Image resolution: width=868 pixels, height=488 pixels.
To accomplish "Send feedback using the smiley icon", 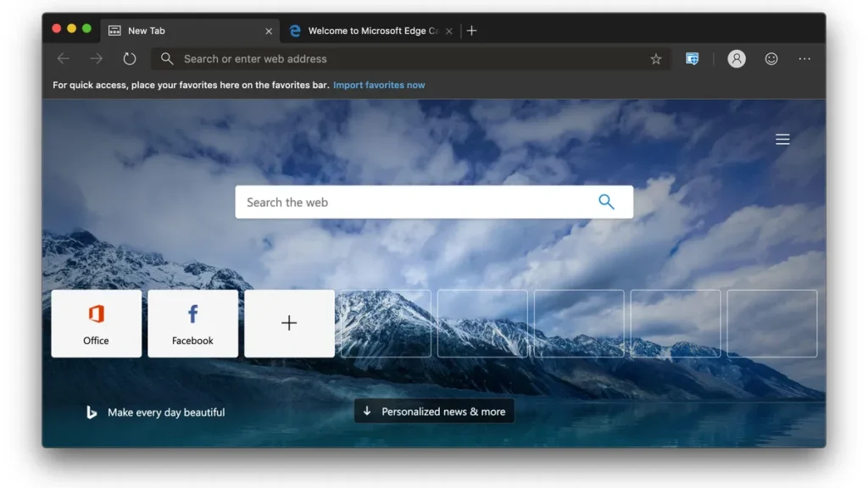I will 771,58.
